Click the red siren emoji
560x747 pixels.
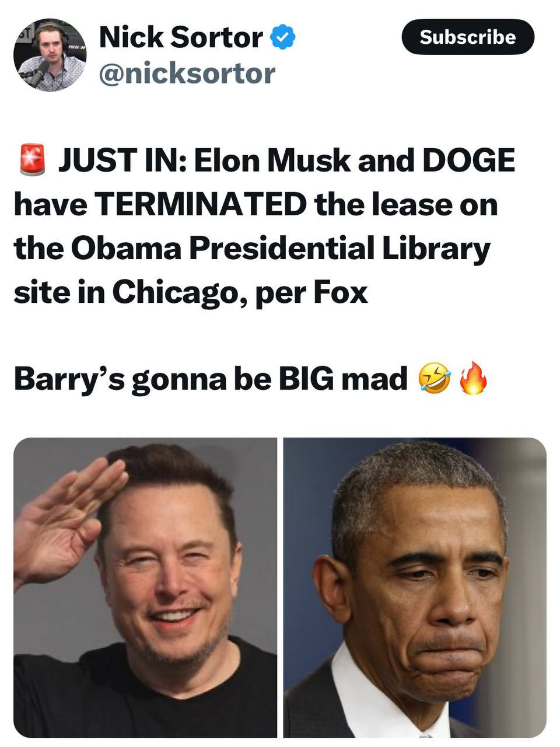[32, 160]
